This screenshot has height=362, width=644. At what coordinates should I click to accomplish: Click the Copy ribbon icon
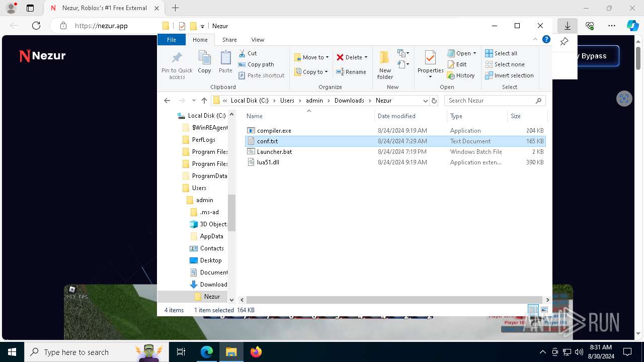tap(204, 62)
